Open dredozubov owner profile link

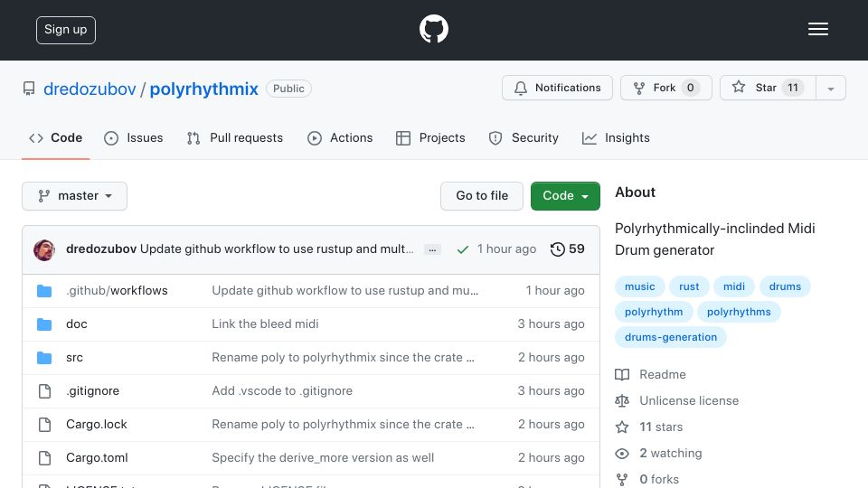click(90, 89)
